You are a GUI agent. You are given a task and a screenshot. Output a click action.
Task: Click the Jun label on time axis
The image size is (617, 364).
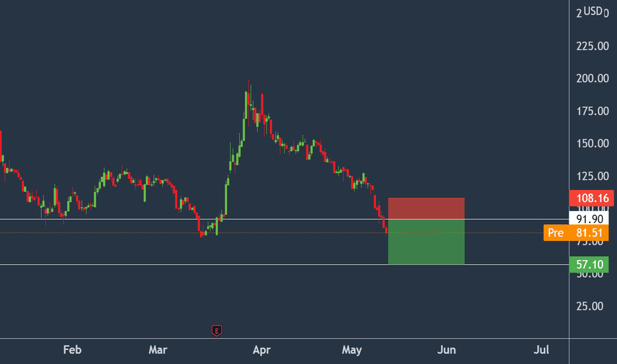(x=447, y=350)
